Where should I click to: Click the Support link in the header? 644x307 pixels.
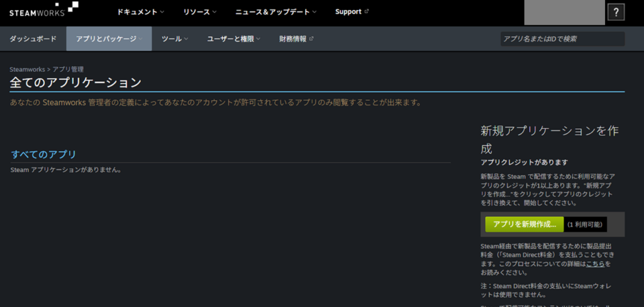tap(348, 12)
